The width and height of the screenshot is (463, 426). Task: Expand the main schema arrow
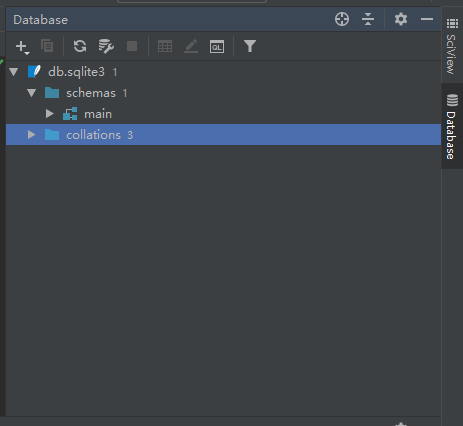pyautogui.click(x=50, y=114)
